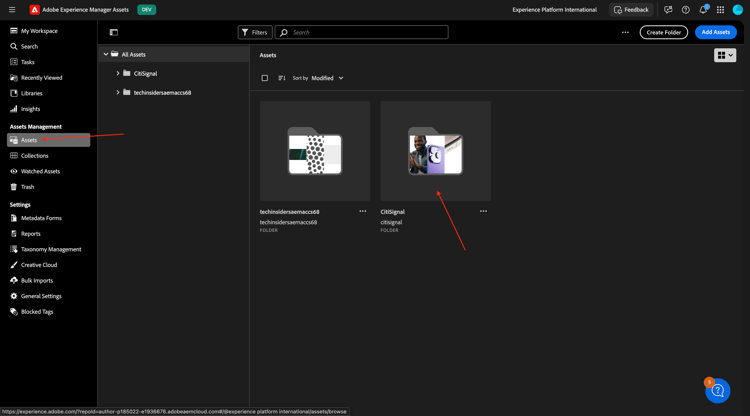Click the techinsidersaemaccs68 card title
This screenshot has height=416, width=750.
[x=289, y=212]
